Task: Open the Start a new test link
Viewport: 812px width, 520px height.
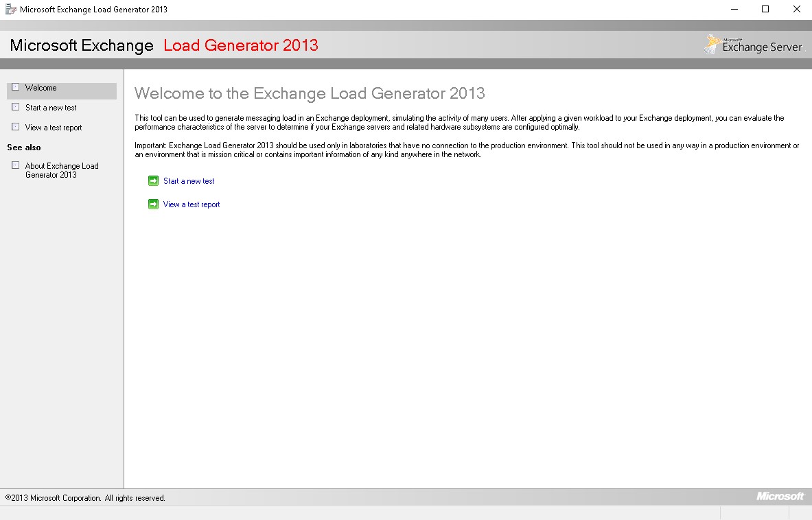Action: 189,180
